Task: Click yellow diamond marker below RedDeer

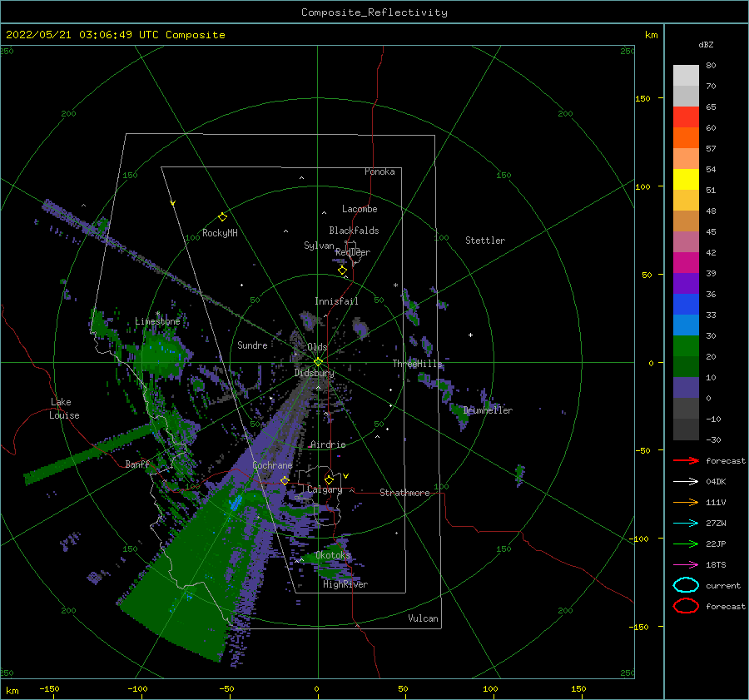Action: tap(343, 271)
